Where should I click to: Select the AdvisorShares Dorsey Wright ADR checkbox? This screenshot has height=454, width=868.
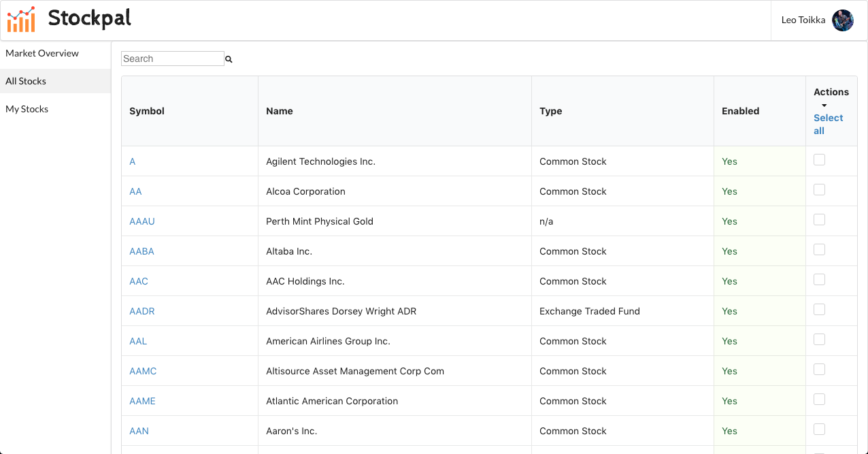click(x=819, y=309)
